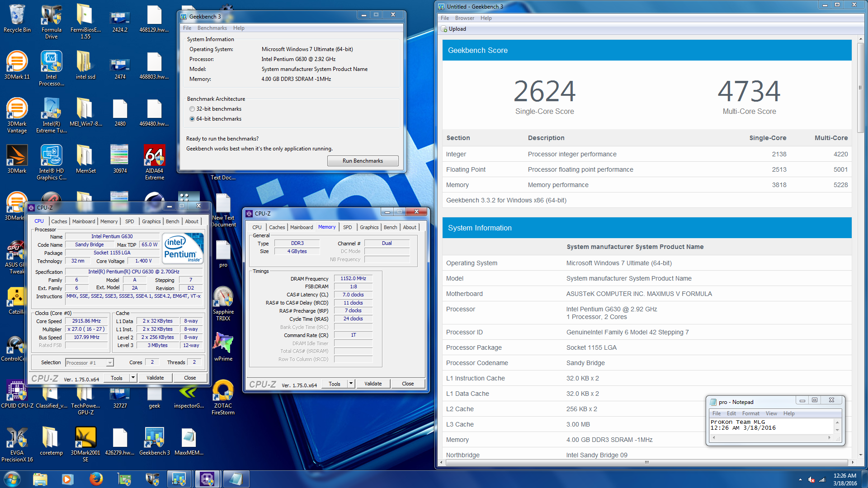Click the Core Speed value field

click(x=86, y=321)
